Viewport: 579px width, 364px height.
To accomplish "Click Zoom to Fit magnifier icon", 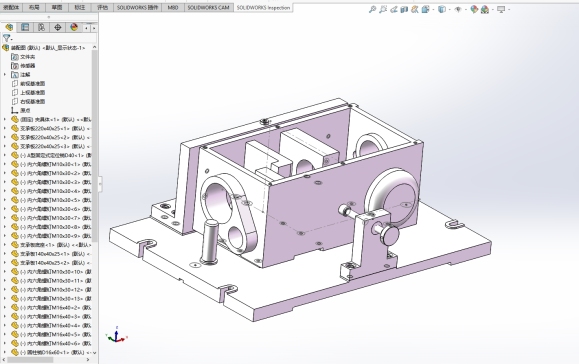I will 372,9.
